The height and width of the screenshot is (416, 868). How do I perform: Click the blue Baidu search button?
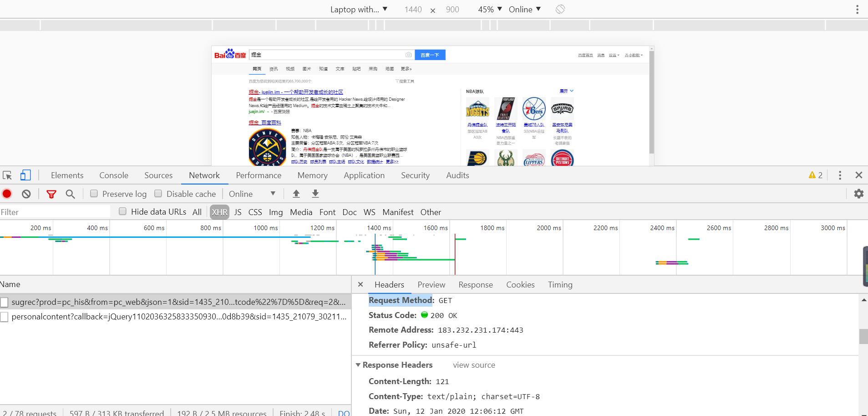pos(430,55)
